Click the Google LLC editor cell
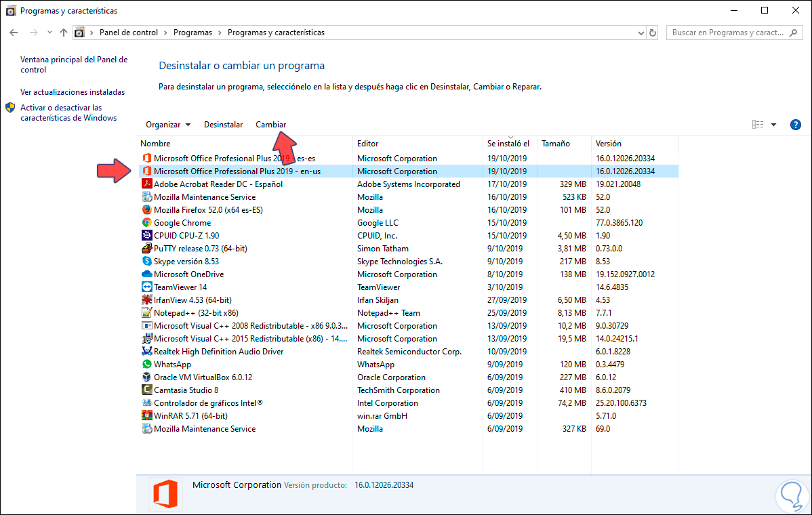Viewport: 812px width, 515px height. 378,222
